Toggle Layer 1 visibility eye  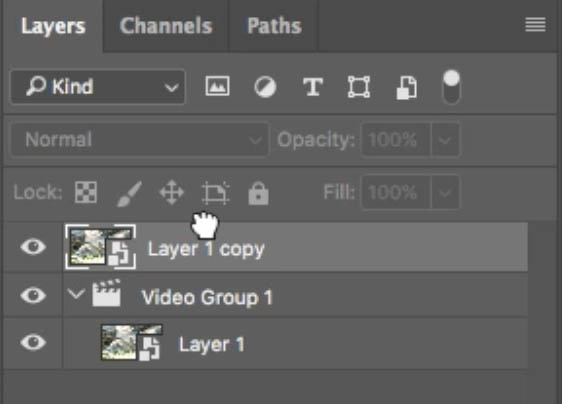pos(33,342)
